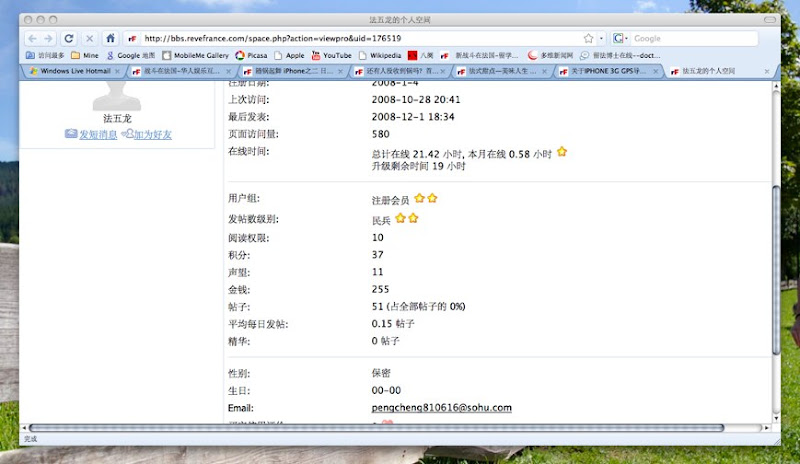Open the Mine bookmarks folder
The height and width of the screenshot is (464, 800).
tap(85, 55)
